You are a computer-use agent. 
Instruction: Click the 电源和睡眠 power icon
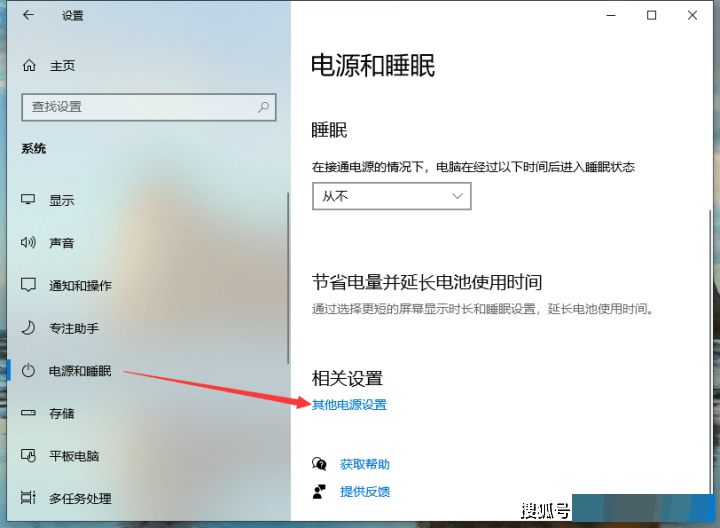(28, 371)
